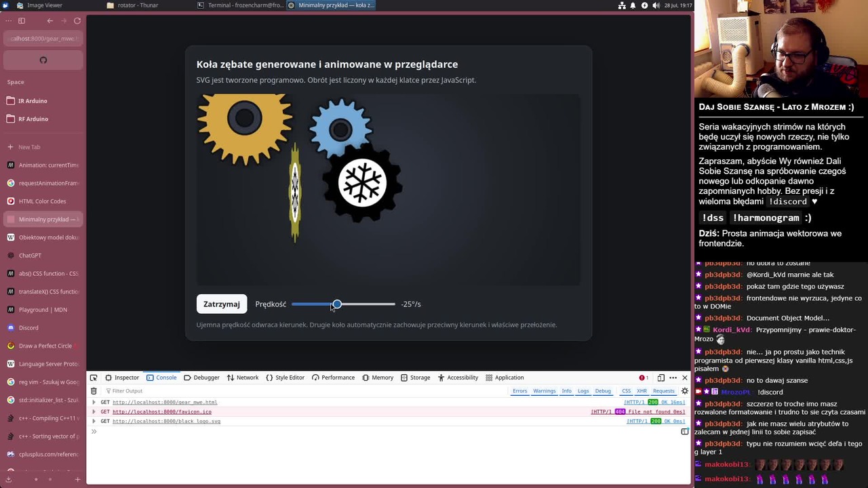Viewport: 868px width, 488px height.
Task: Enable the XHR filter in the console
Action: [642, 391]
